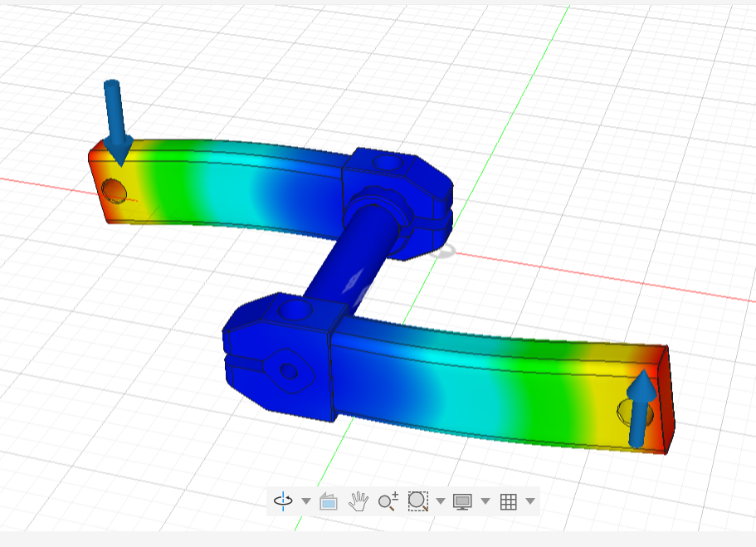
Task: Click the Grid and Snaps icon
Action: coord(509,501)
